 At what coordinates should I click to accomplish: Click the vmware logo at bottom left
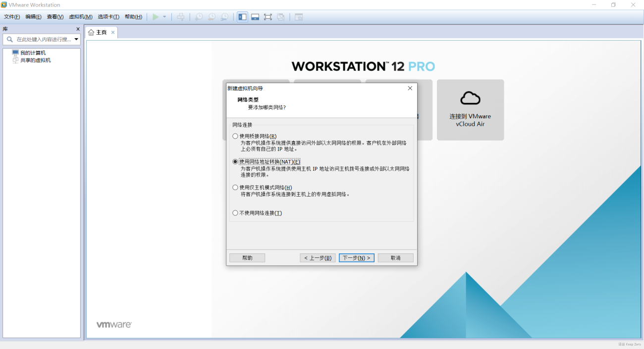(x=114, y=325)
